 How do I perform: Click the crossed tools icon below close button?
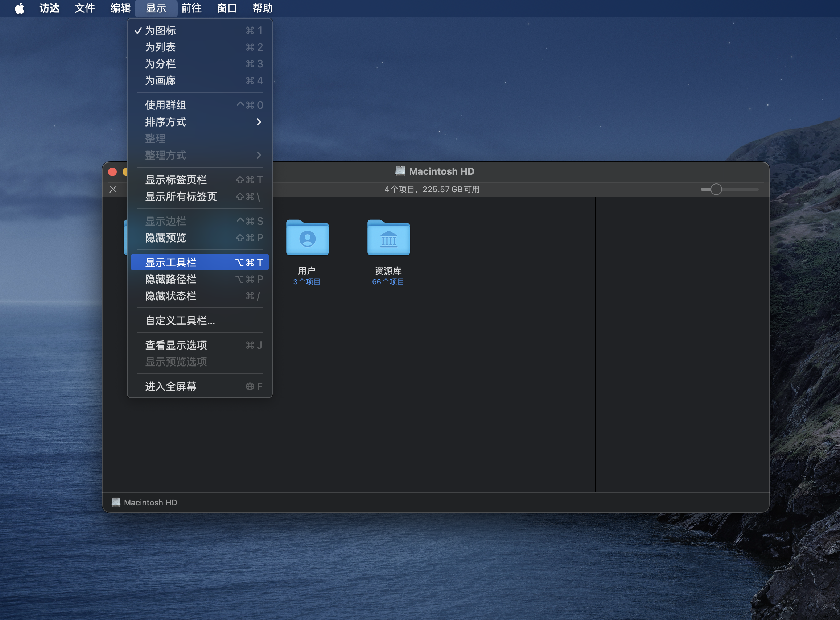pyautogui.click(x=113, y=189)
